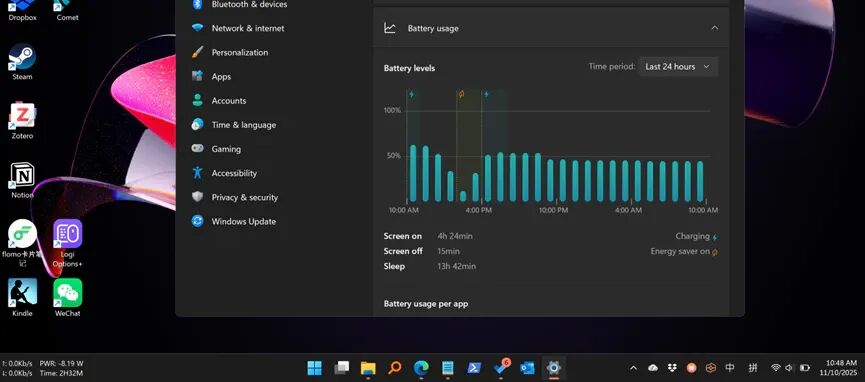Screen dimensions: 865x382
Task: Open the Time period 'Last 24 hours' dropdown
Action: (x=678, y=67)
